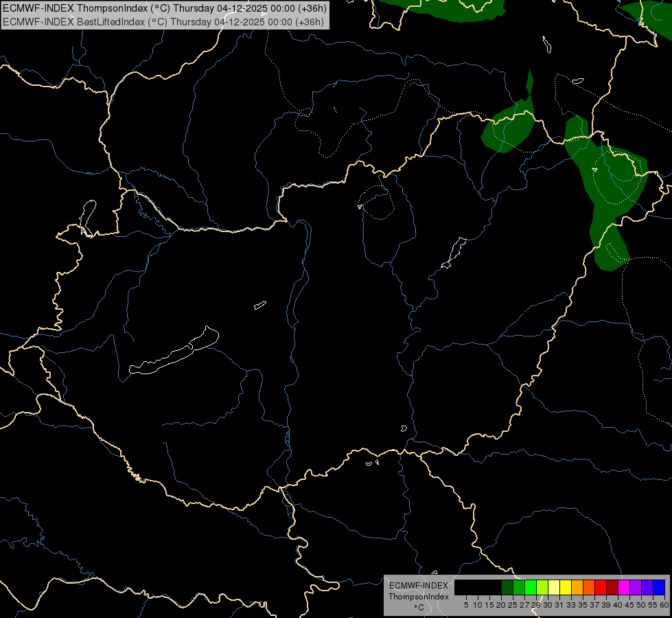The width and height of the screenshot is (672, 618).
Task: Select the bright green 27–29 legend swatch
Action: coord(531,587)
